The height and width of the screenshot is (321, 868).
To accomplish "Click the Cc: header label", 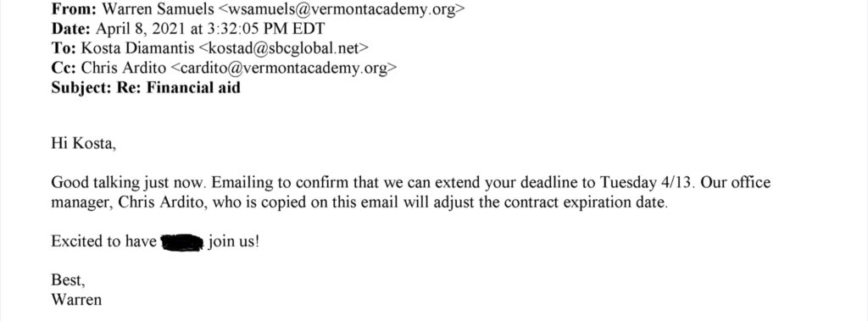I will [64, 68].
